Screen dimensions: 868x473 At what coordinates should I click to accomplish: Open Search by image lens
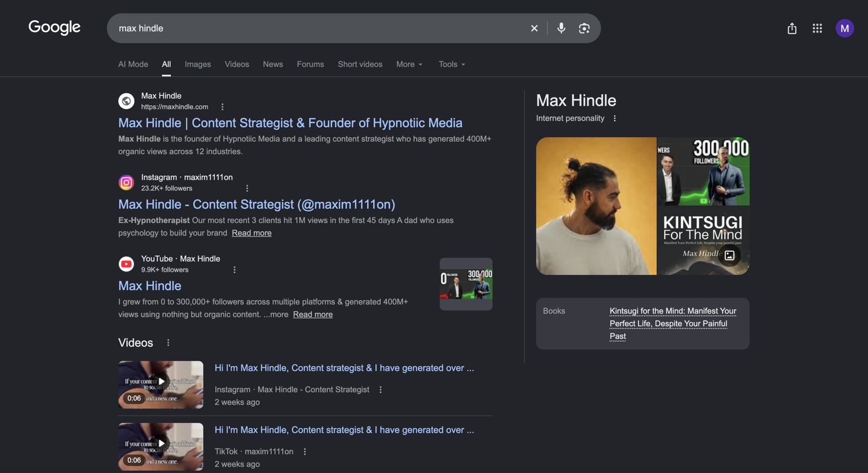pos(584,28)
